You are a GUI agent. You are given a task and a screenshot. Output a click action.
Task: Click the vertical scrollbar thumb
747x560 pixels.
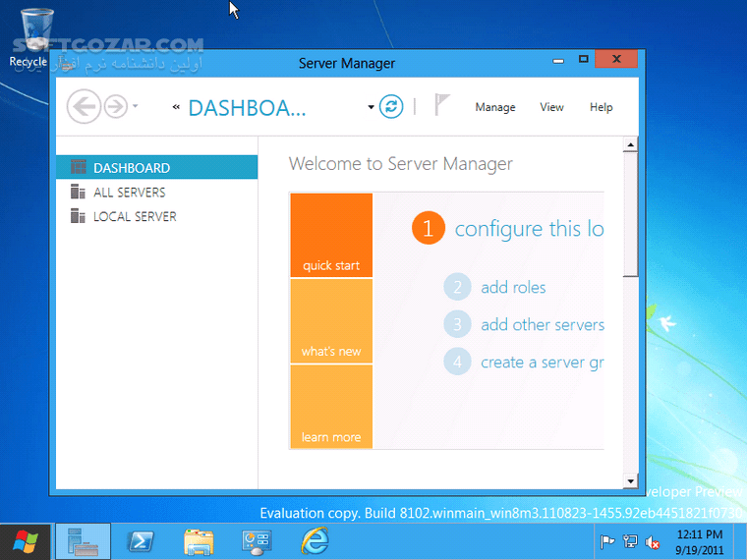[630, 214]
